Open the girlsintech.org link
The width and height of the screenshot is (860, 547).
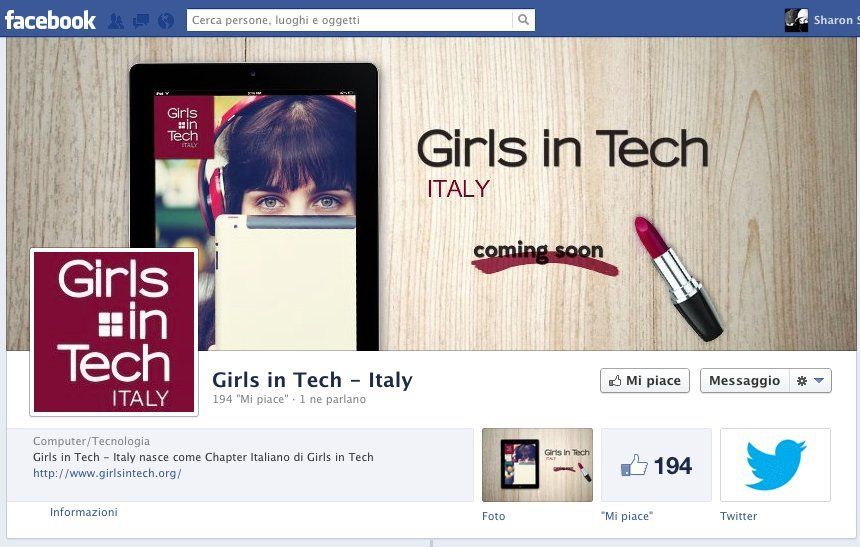107,473
